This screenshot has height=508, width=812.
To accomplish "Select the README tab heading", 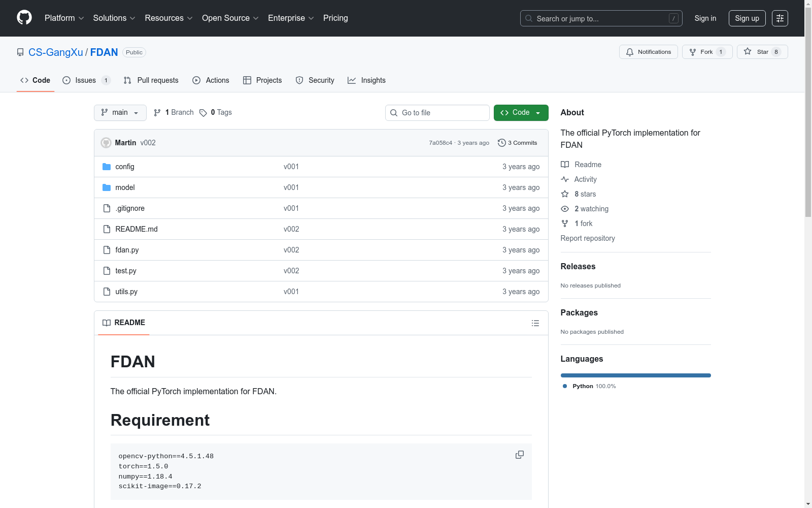I will pyautogui.click(x=124, y=323).
